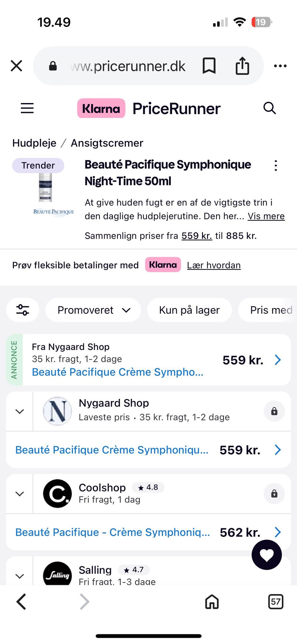This screenshot has width=297, height=644.
Task: Open the Promoveret sort dropdown
Action: pos(93,310)
